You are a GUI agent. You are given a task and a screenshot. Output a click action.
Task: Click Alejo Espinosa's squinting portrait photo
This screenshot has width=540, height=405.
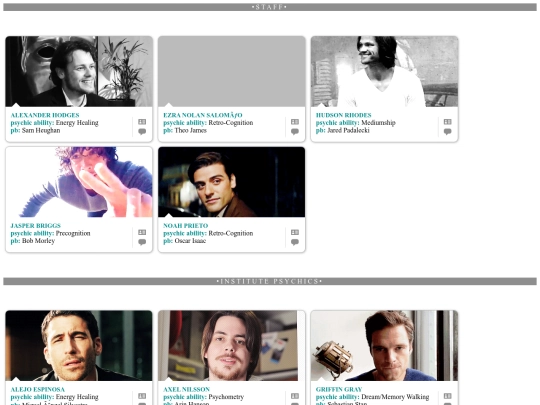tap(79, 345)
